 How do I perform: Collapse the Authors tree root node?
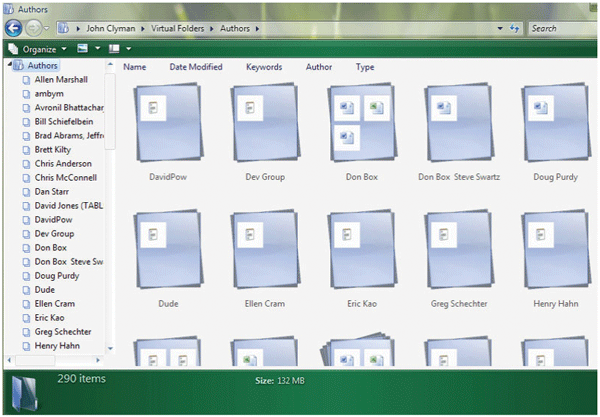coord(11,66)
